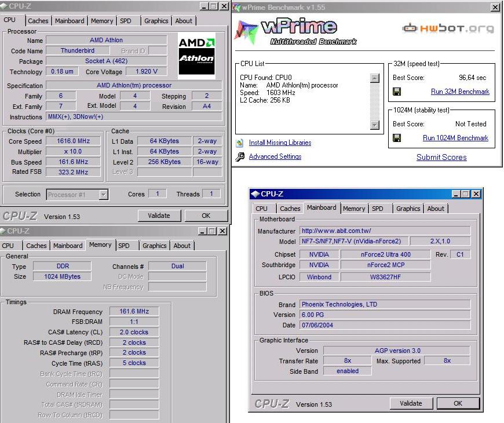
Task: Click the BIOS date 07/06/2004 field
Action: pyautogui.click(x=385, y=325)
